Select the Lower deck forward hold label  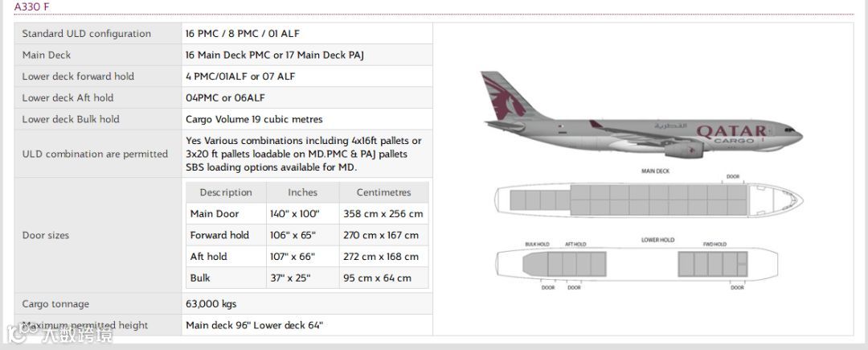coord(78,76)
